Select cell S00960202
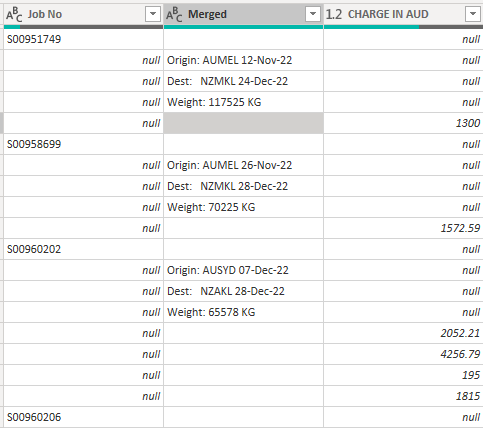Viewport: 483px width, 428px height. point(83,249)
